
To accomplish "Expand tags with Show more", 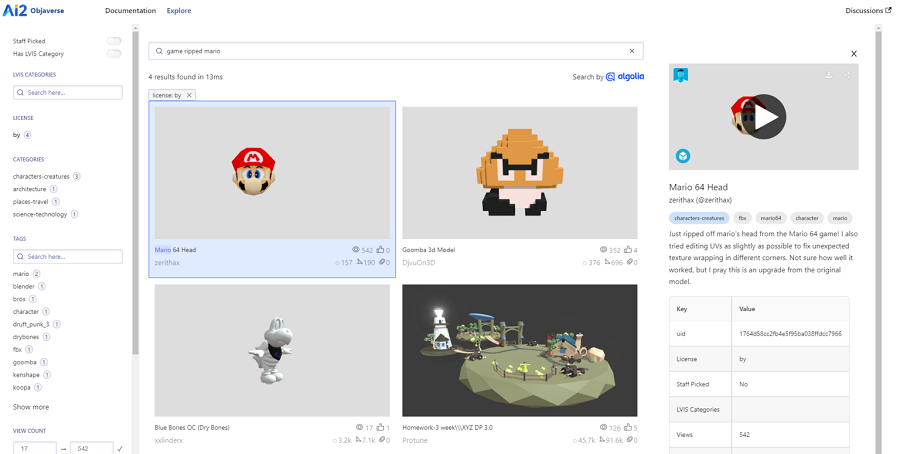I will coord(31,407).
